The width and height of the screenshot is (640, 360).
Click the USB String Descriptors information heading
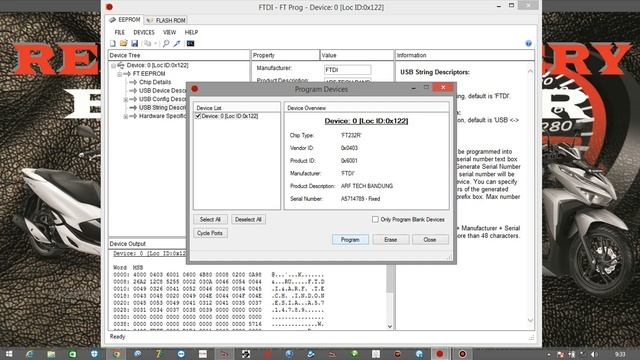(x=435, y=72)
